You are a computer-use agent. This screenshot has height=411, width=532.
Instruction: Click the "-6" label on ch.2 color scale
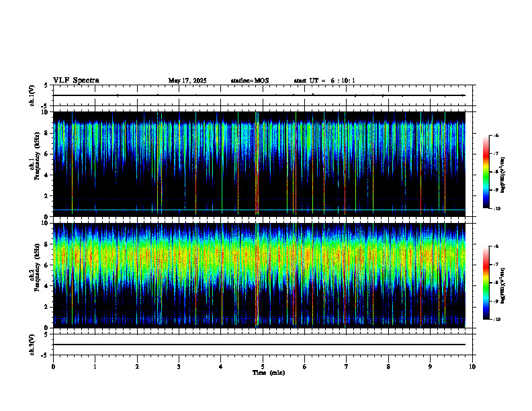[496, 246]
